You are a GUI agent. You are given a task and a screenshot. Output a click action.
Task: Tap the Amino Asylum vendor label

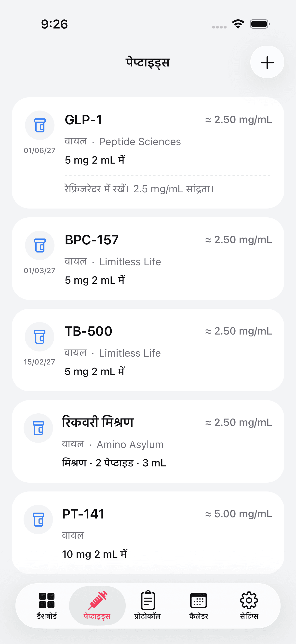(x=130, y=445)
